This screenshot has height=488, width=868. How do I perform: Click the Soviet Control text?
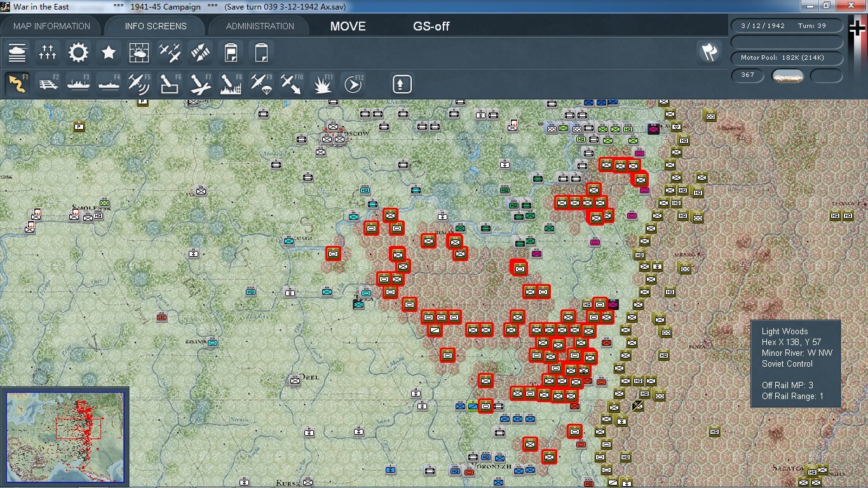(x=787, y=363)
